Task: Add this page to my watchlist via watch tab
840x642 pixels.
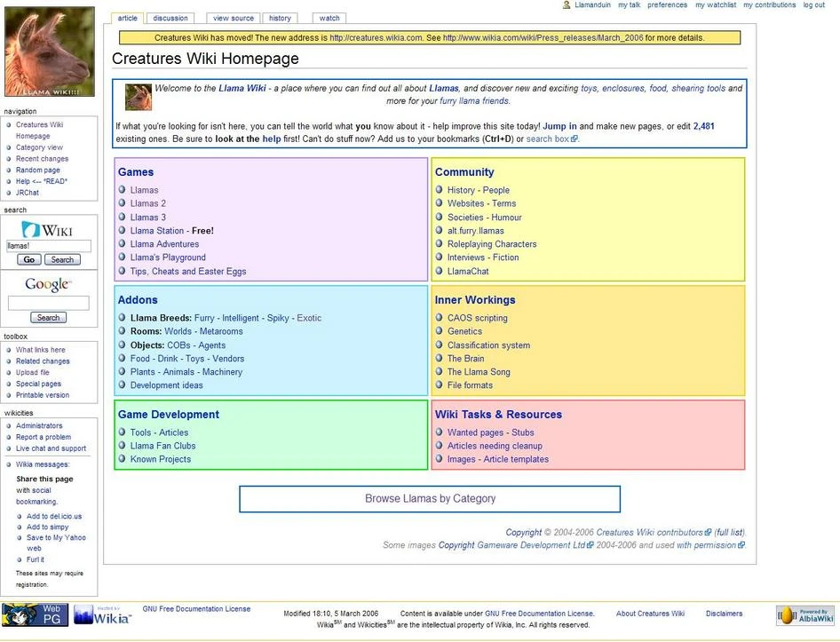Action: pos(329,18)
